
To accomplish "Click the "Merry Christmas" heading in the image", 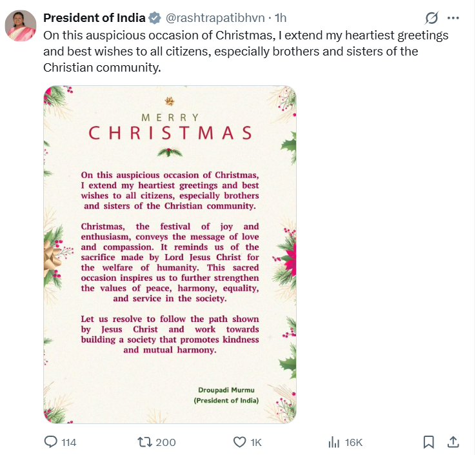I will coord(170,128).
